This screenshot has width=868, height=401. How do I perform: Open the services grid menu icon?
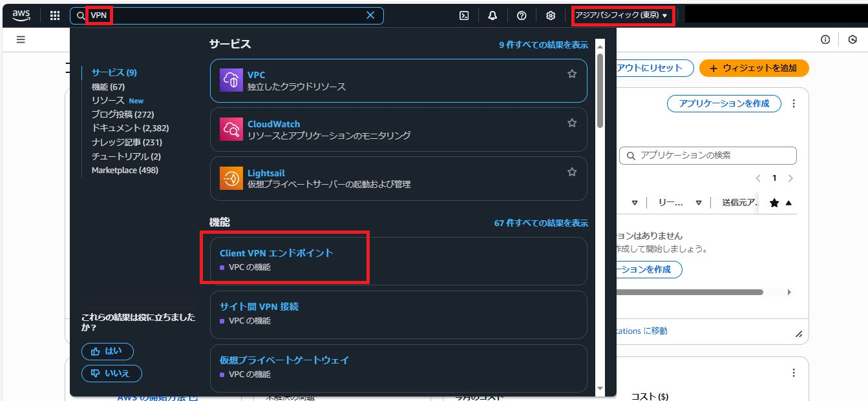point(55,15)
